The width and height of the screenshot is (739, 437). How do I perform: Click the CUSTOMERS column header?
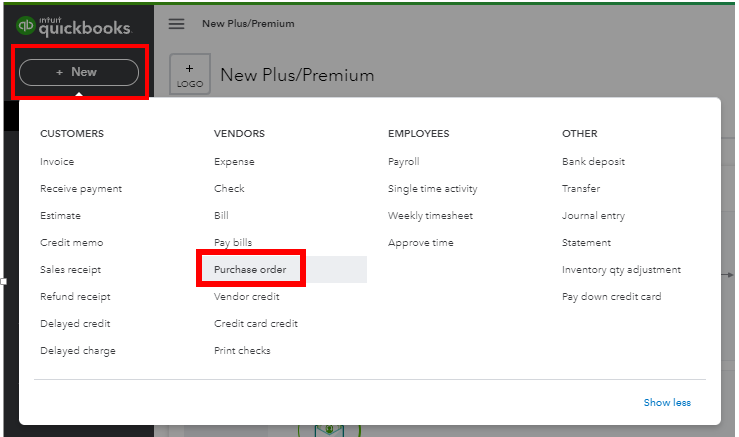pyautogui.click(x=72, y=133)
